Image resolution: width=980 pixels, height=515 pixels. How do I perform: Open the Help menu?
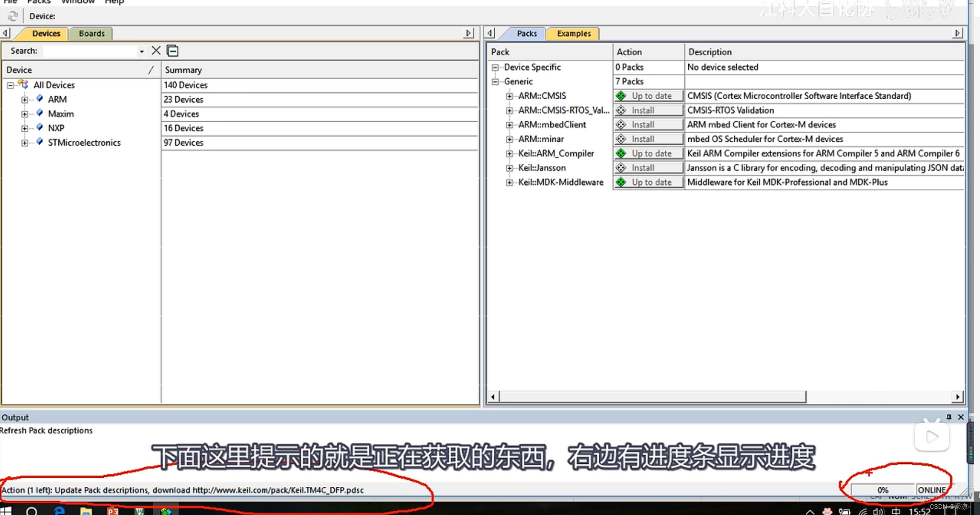click(114, 2)
